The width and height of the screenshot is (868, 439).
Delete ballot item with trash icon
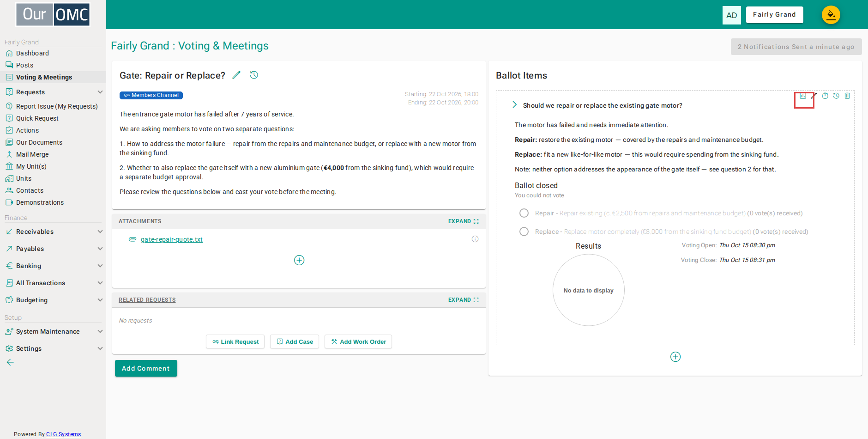[x=847, y=96]
